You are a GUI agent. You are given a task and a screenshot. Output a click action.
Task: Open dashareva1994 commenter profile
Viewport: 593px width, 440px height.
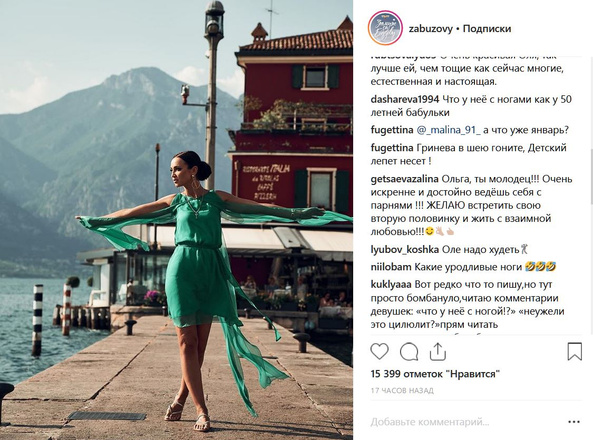click(405, 100)
